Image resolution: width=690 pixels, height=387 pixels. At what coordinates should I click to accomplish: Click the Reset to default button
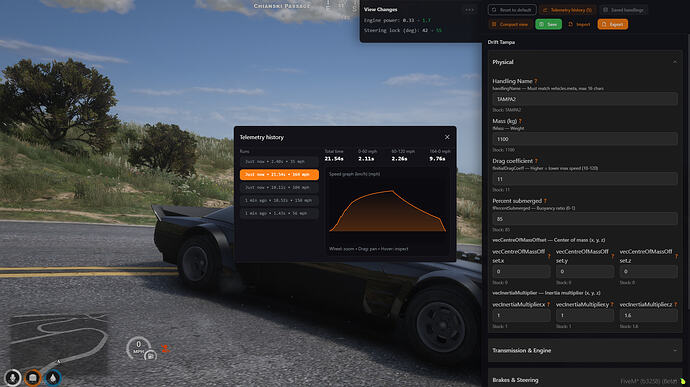point(512,10)
